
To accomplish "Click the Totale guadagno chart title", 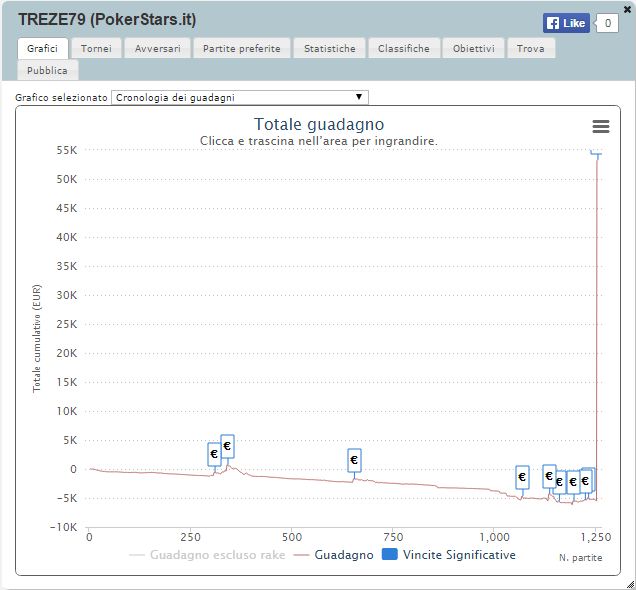I will click(319, 124).
